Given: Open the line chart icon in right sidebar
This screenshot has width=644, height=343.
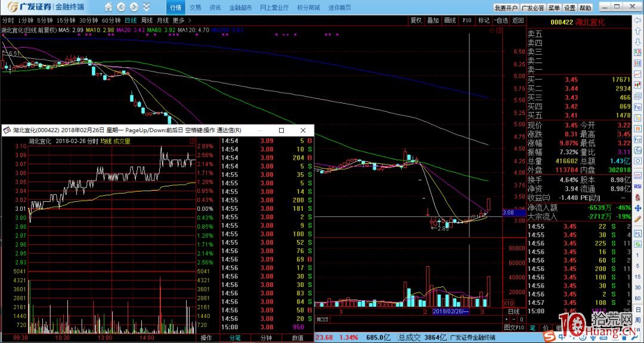Looking at the screenshot, I should [637, 74].
